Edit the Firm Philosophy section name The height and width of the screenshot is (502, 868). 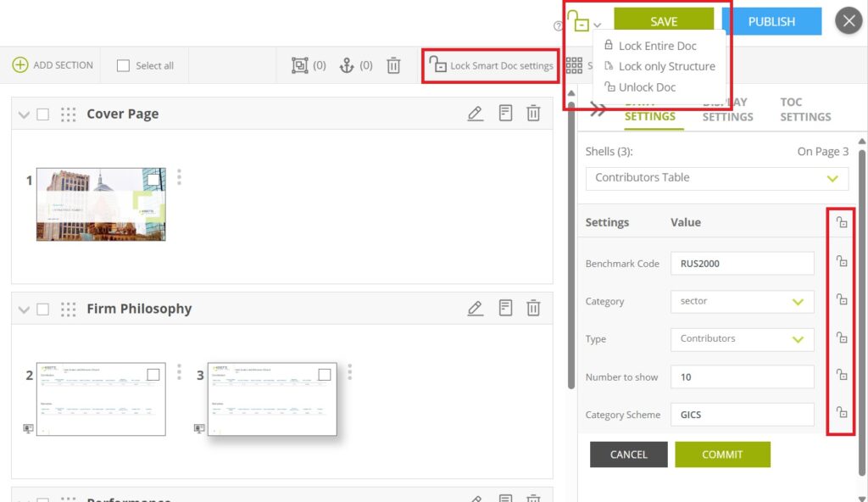[x=475, y=308]
